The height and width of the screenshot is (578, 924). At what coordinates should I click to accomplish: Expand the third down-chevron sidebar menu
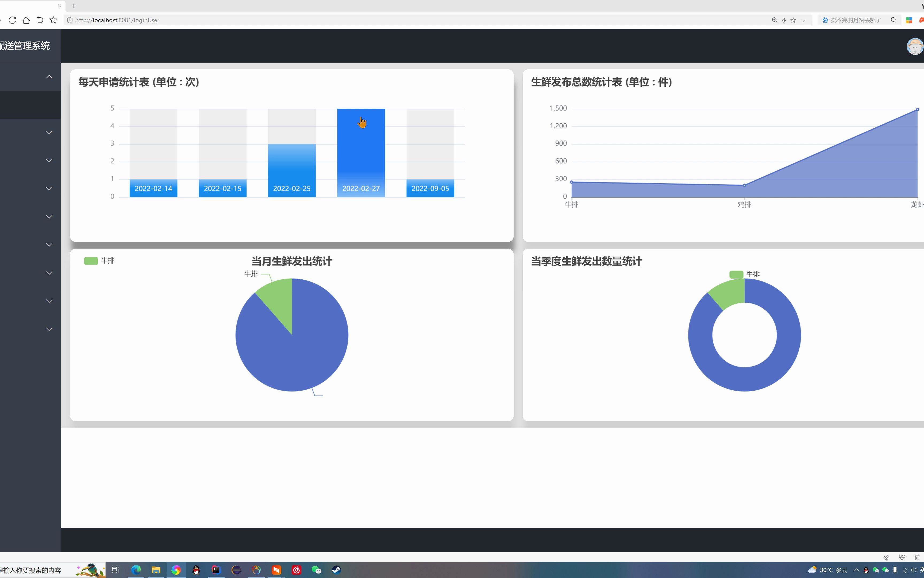tap(49, 189)
